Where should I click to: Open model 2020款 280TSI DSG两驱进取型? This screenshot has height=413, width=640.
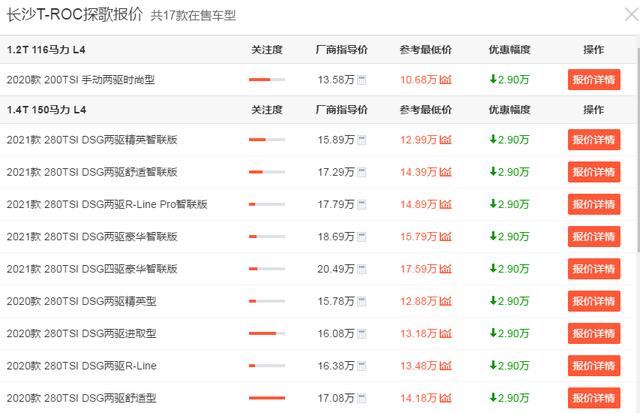coord(82,334)
